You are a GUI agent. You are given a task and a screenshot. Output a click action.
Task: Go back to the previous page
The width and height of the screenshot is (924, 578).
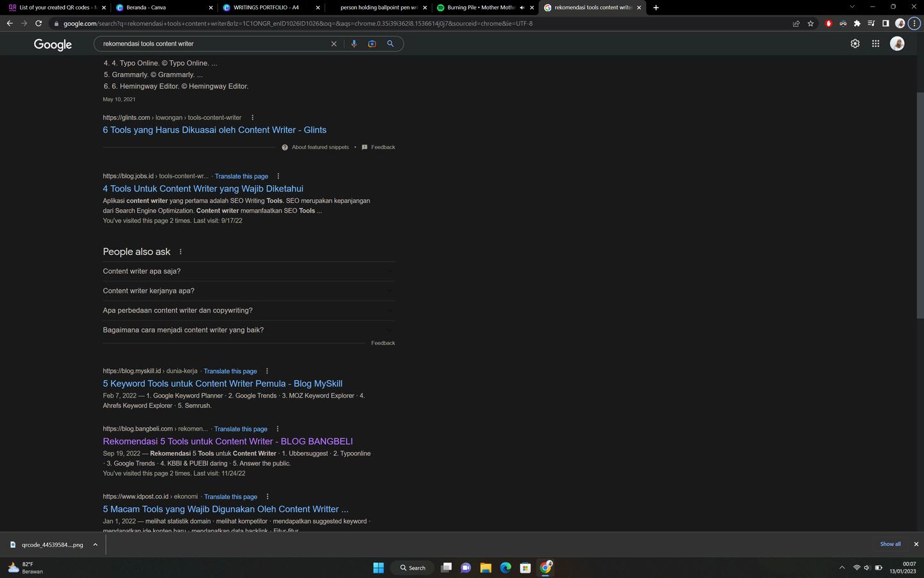[x=10, y=23]
